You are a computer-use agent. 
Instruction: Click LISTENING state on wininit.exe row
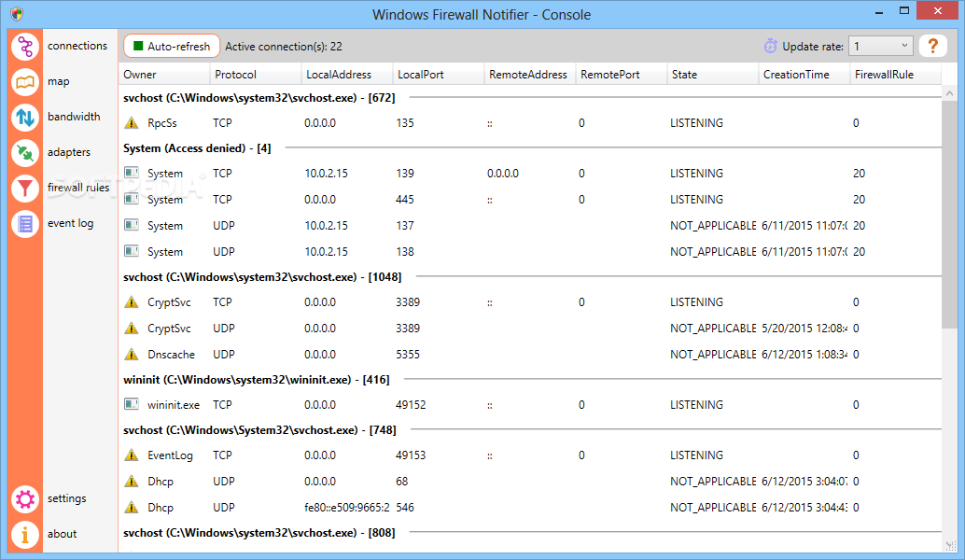[x=696, y=405]
